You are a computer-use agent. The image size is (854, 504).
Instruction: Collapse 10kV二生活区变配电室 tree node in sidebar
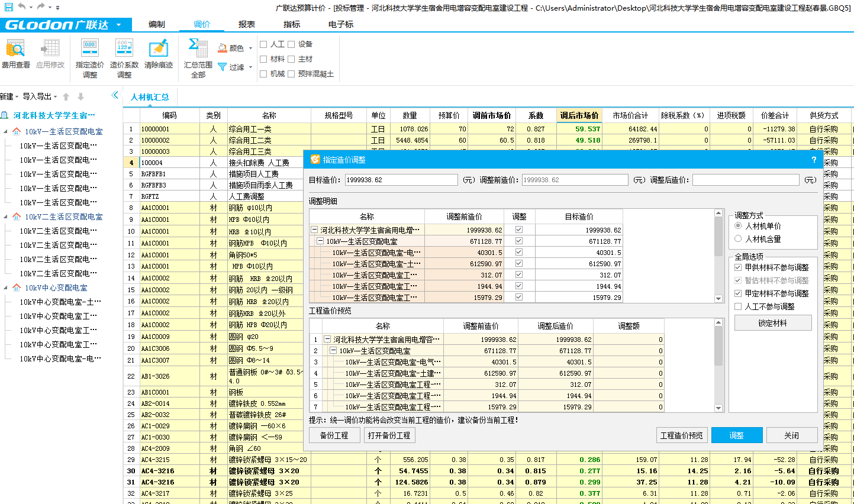(x=6, y=217)
